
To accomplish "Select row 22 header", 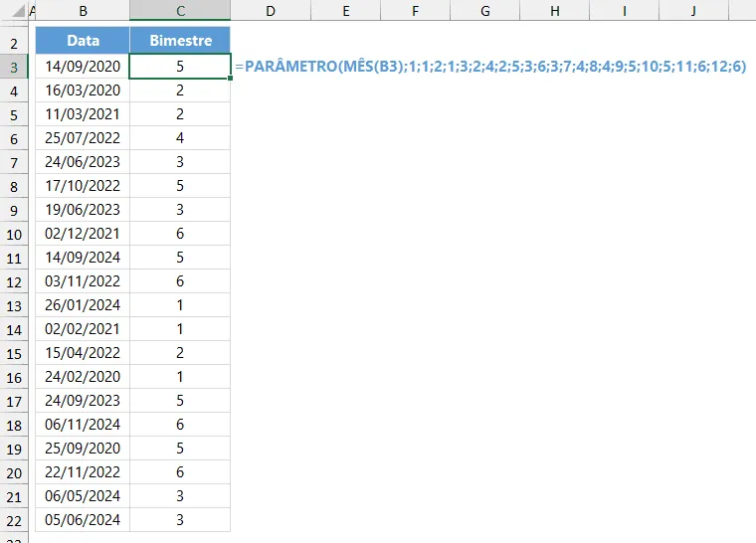I will [x=14, y=521].
